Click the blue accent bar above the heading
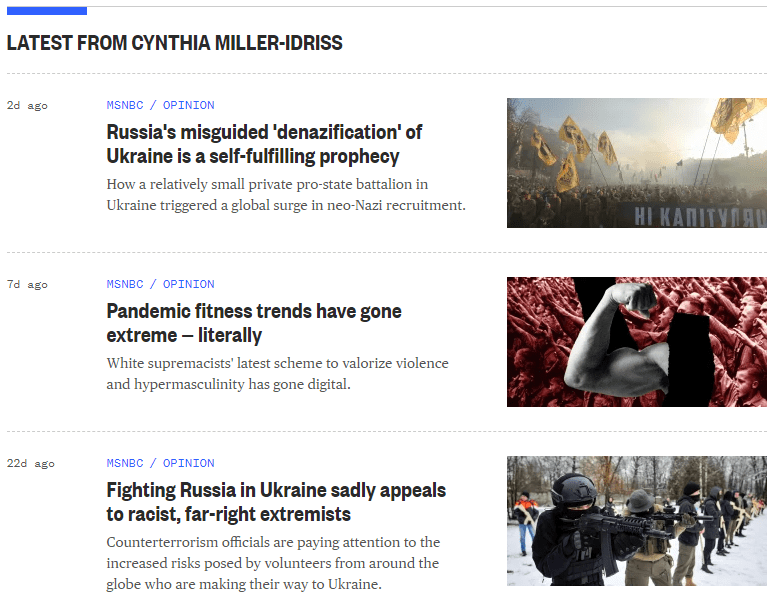Image resolution: width=784 pixels, height=614 pixels. pyautogui.click(x=47, y=11)
